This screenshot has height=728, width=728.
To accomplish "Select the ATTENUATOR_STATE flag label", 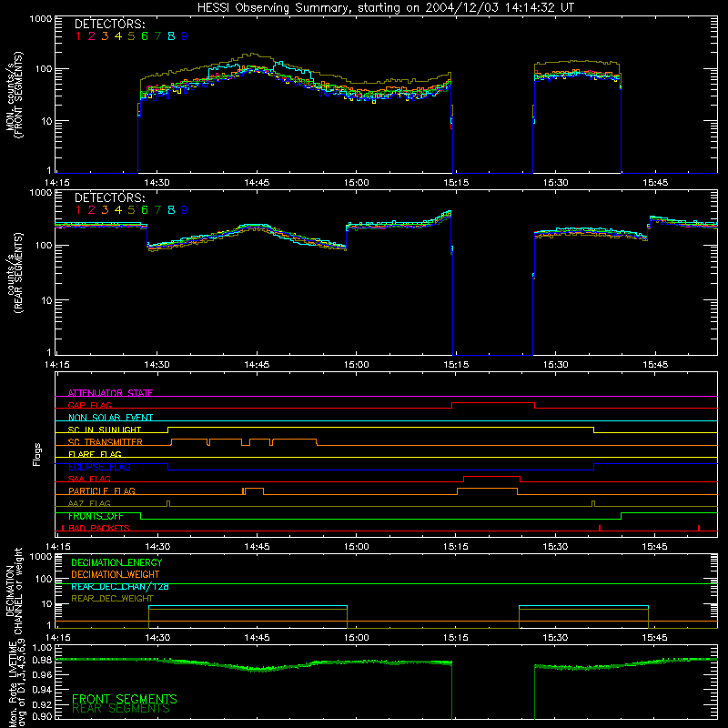I will [110, 393].
